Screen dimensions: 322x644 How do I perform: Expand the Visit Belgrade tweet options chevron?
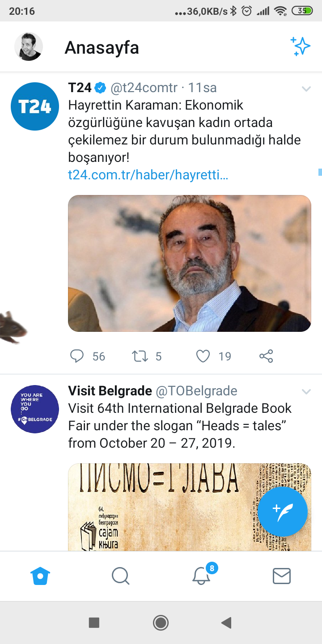[306, 392]
